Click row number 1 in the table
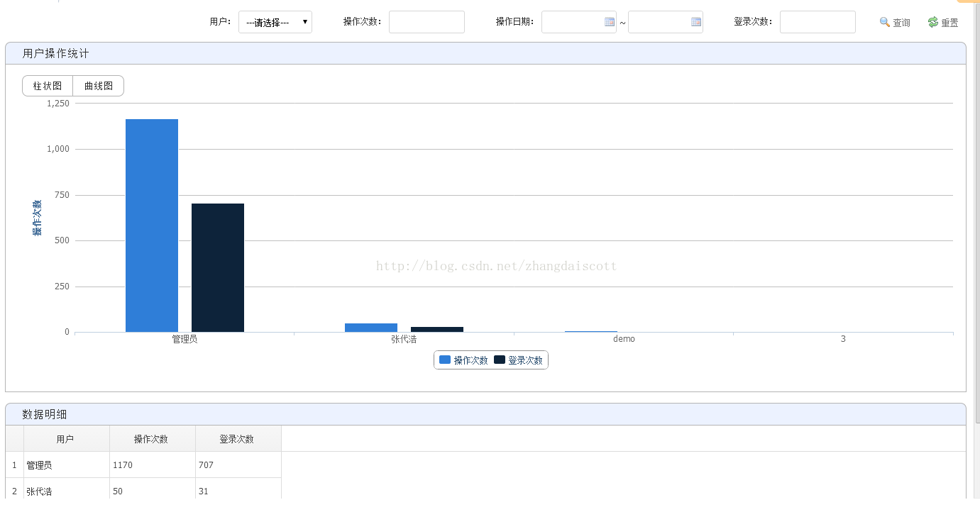The height and width of the screenshot is (517, 980). pyautogui.click(x=14, y=465)
